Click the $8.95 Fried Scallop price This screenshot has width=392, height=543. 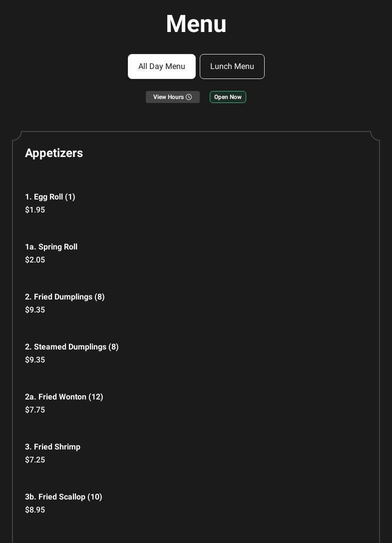(35, 510)
